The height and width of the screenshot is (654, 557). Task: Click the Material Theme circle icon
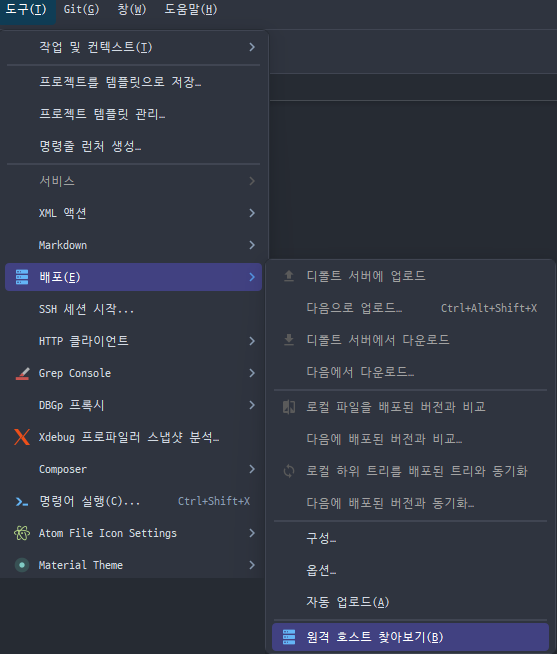tap(22, 565)
